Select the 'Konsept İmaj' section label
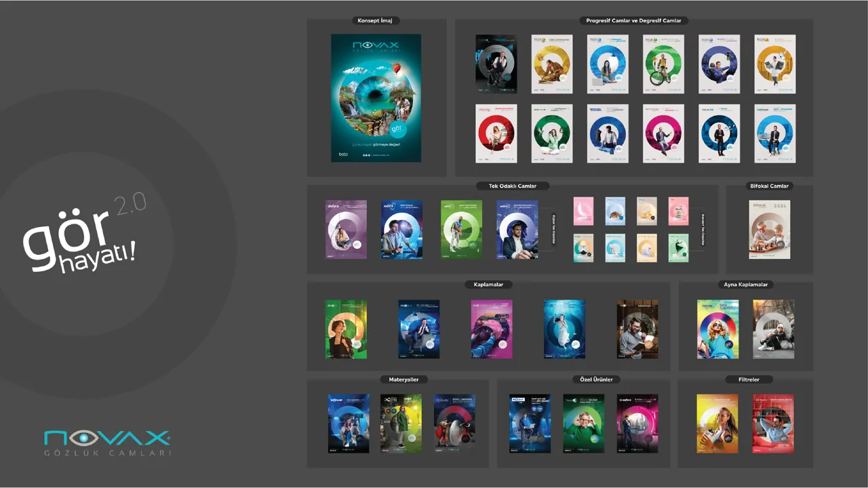Image resolution: width=868 pixels, height=488 pixels. [x=377, y=20]
